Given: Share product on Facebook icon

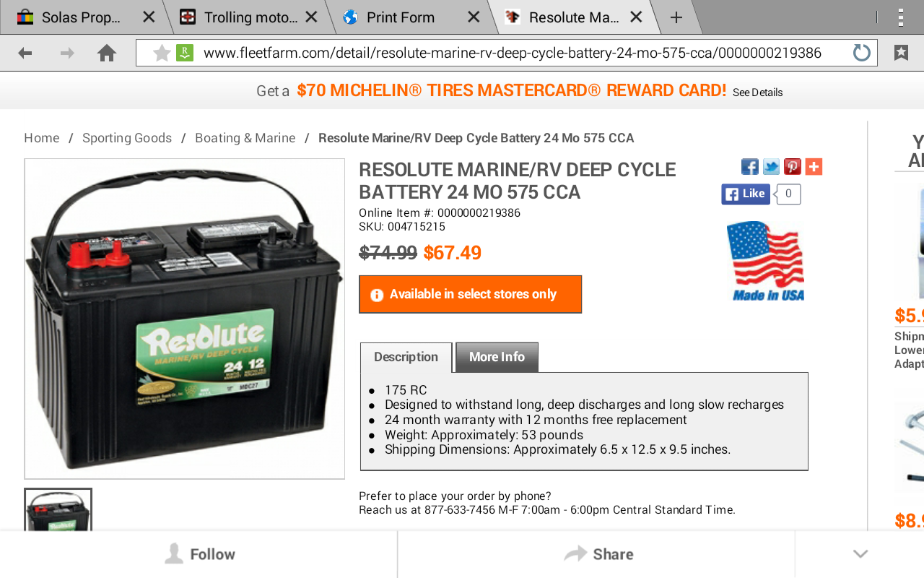Looking at the screenshot, I should click(x=750, y=167).
